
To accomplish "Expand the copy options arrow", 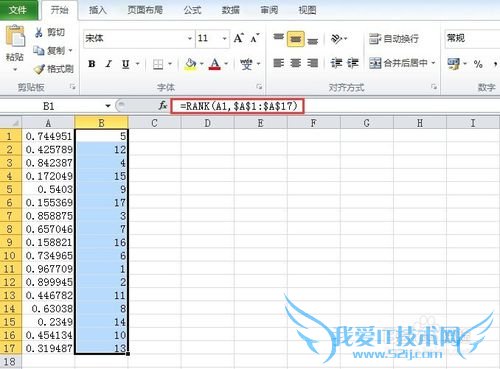I will [70, 51].
